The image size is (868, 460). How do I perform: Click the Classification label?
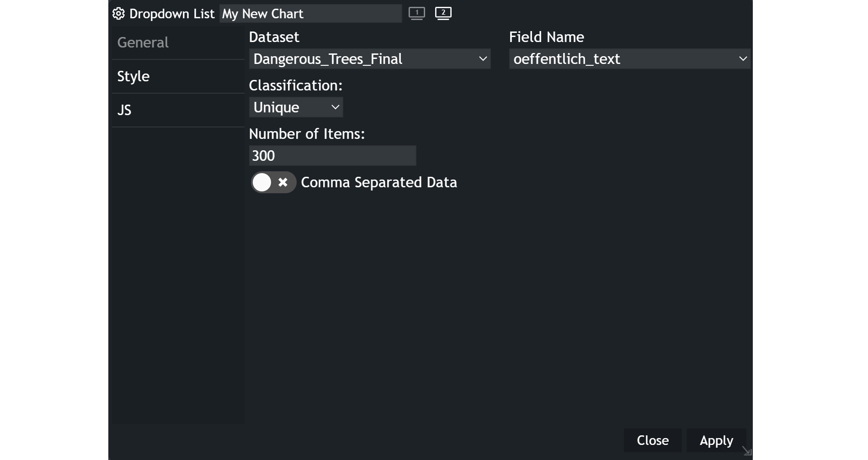tap(295, 85)
